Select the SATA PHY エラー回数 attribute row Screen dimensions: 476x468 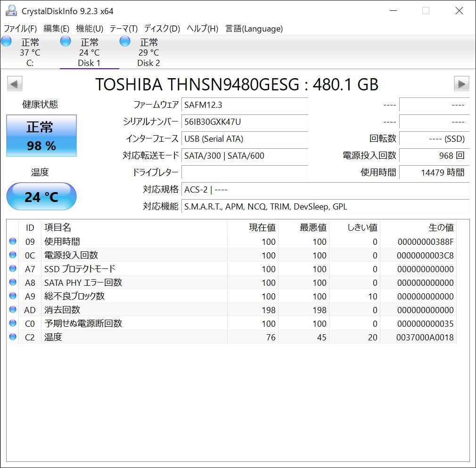pyautogui.click(x=231, y=282)
